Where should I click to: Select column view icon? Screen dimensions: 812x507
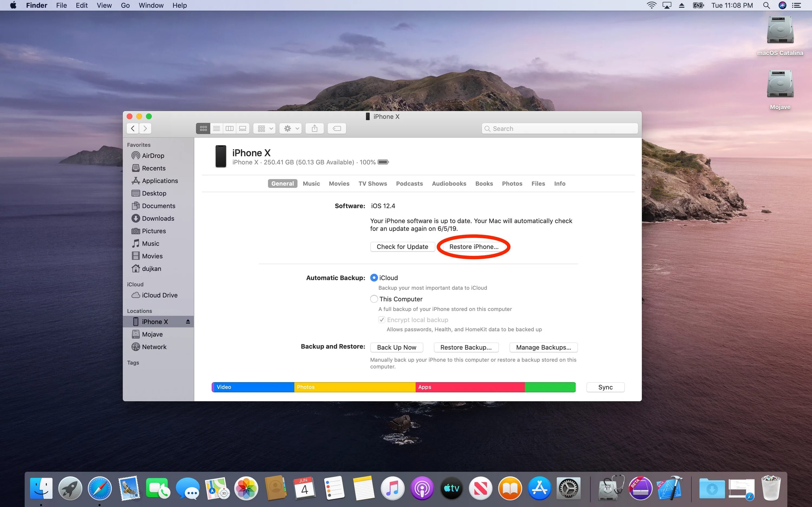point(230,128)
